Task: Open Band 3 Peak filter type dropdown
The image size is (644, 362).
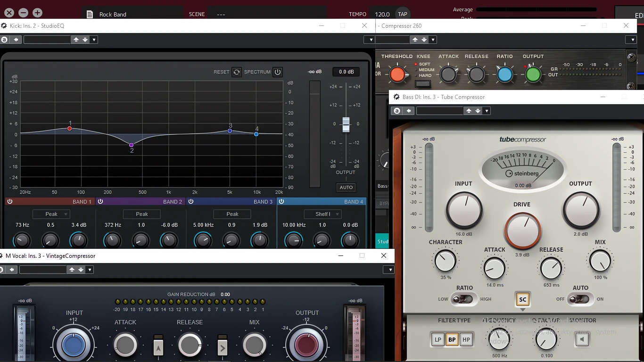Action: pos(232,214)
